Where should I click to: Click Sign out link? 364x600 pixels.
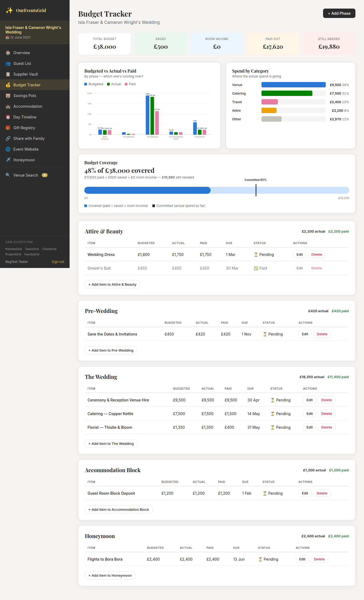58,262
